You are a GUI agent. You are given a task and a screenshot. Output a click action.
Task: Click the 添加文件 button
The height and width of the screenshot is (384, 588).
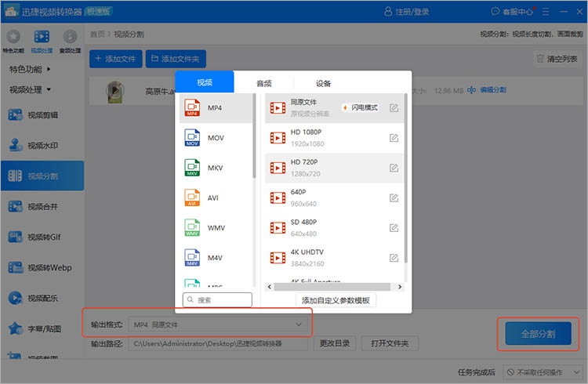pos(116,59)
